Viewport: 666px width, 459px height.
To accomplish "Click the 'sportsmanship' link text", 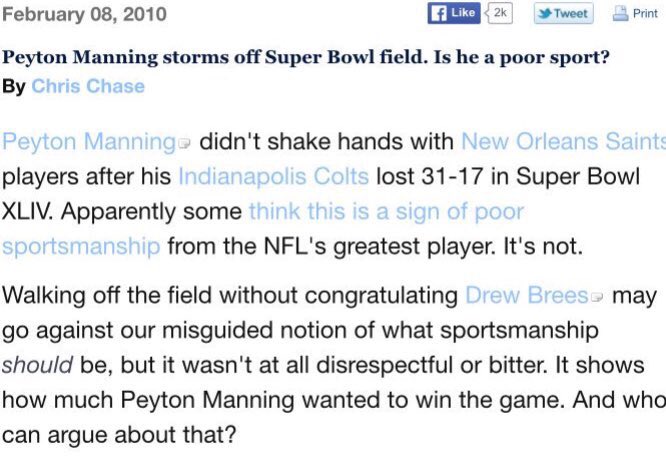I will [81, 246].
